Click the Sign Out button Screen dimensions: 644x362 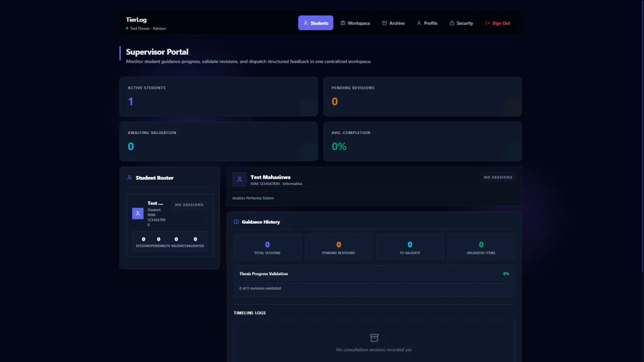[x=498, y=23]
